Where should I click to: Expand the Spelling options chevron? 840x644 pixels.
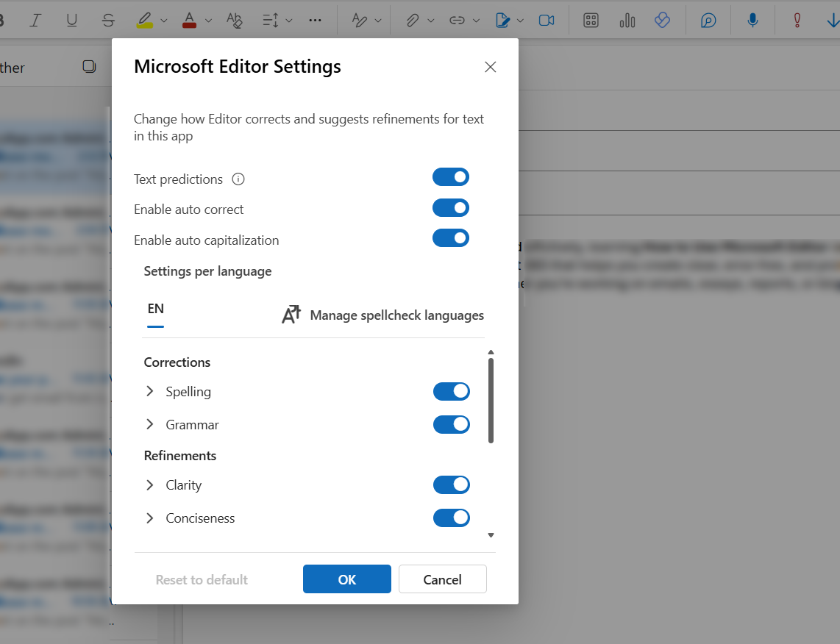click(x=150, y=391)
